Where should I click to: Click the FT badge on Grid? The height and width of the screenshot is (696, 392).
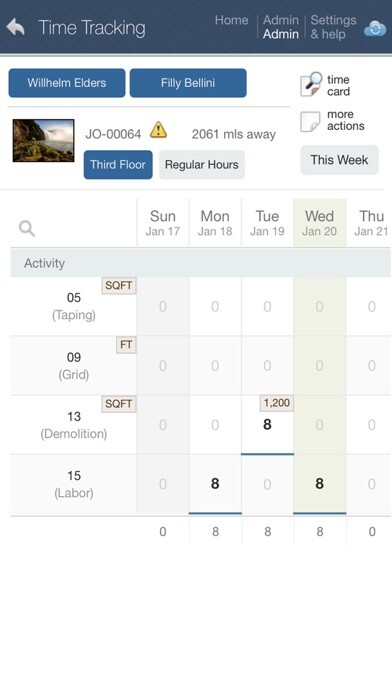tap(126, 345)
